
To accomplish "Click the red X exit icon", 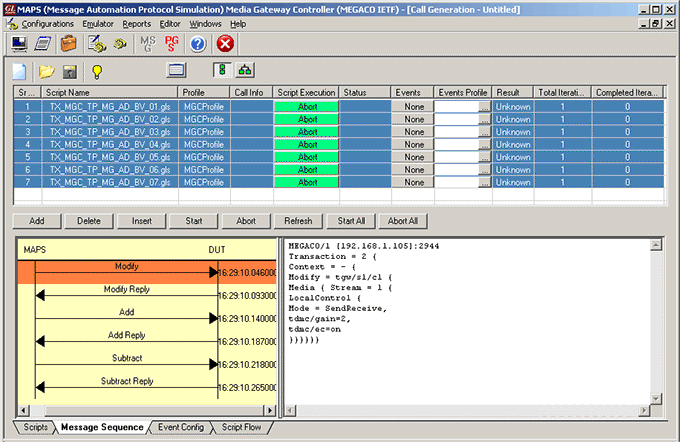I will (x=225, y=44).
